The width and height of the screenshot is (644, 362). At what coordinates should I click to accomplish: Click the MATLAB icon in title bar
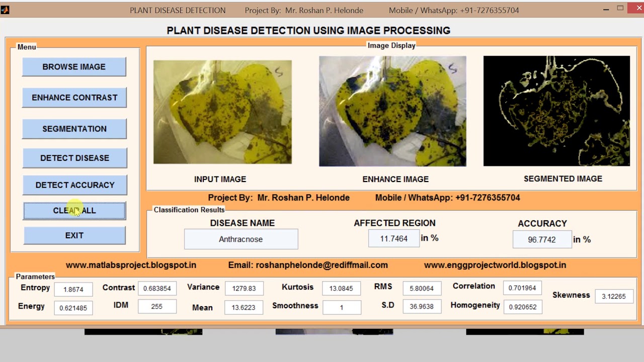[5, 10]
